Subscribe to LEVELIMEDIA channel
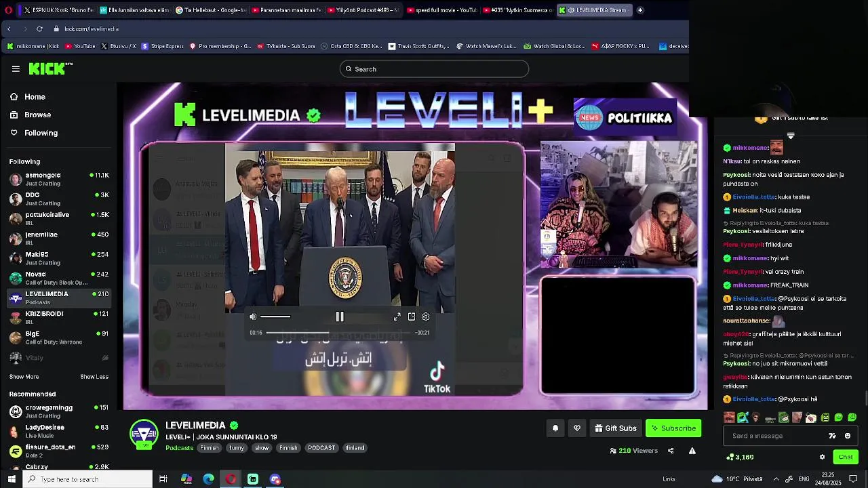868x488 pixels. tap(673, 428)
